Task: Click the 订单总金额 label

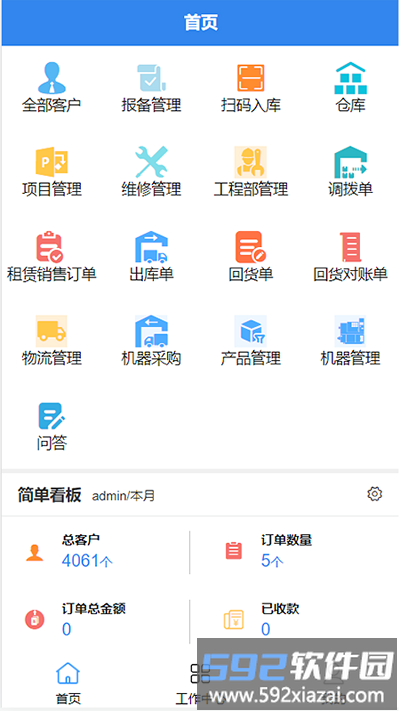Action: click(93, 609)
